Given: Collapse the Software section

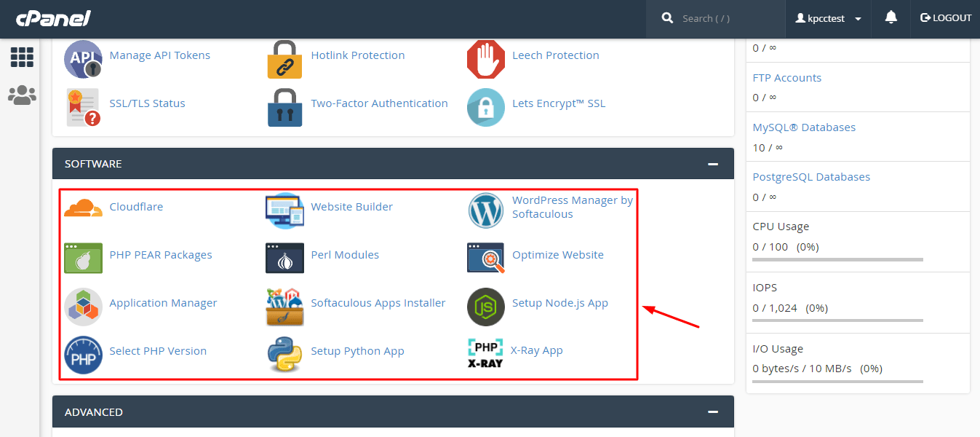Looking at the screenshot, I should pyautogui.click(x=713, y=164).
